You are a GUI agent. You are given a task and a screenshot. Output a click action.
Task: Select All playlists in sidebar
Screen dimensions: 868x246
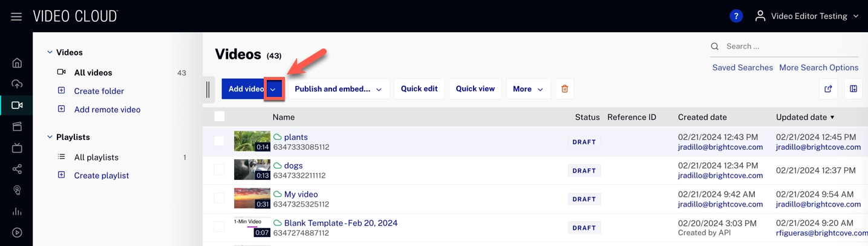click(x=96, y=158)
